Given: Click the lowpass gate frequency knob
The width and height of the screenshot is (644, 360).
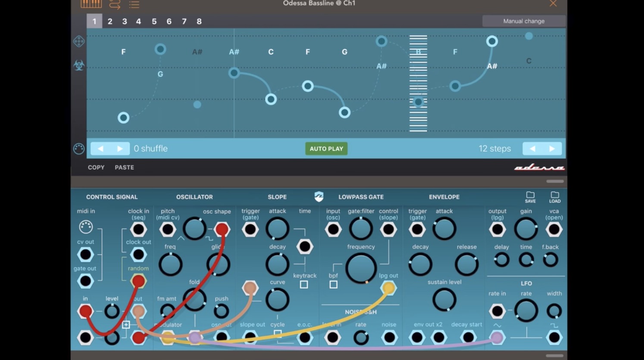Looking at the screenshot, I should tap(361, 268).
